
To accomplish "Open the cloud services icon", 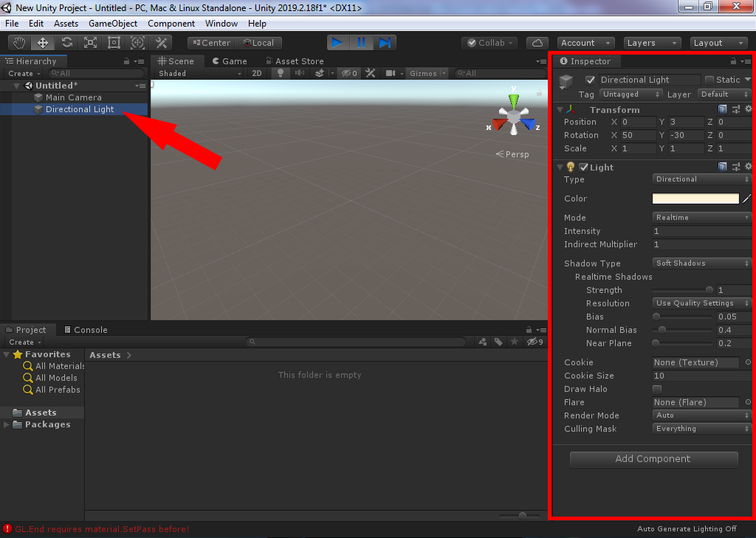I will pyautogui.click(x=538, y=43).
